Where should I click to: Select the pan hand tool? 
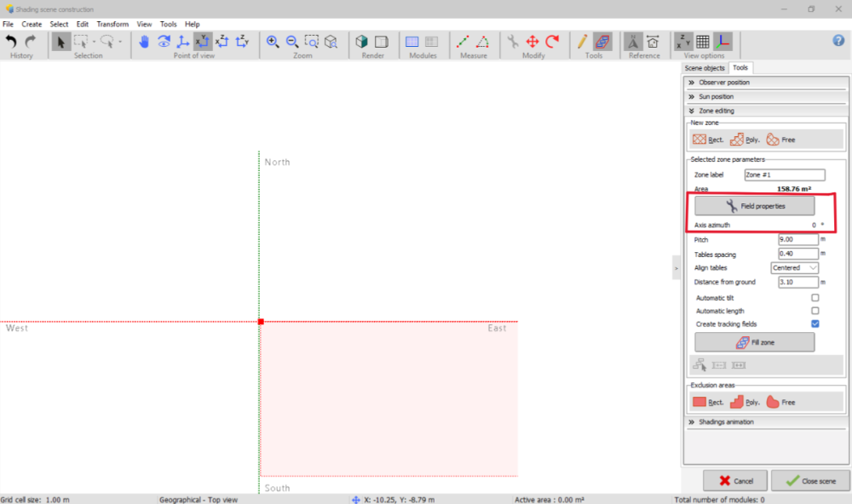[144, 41]
